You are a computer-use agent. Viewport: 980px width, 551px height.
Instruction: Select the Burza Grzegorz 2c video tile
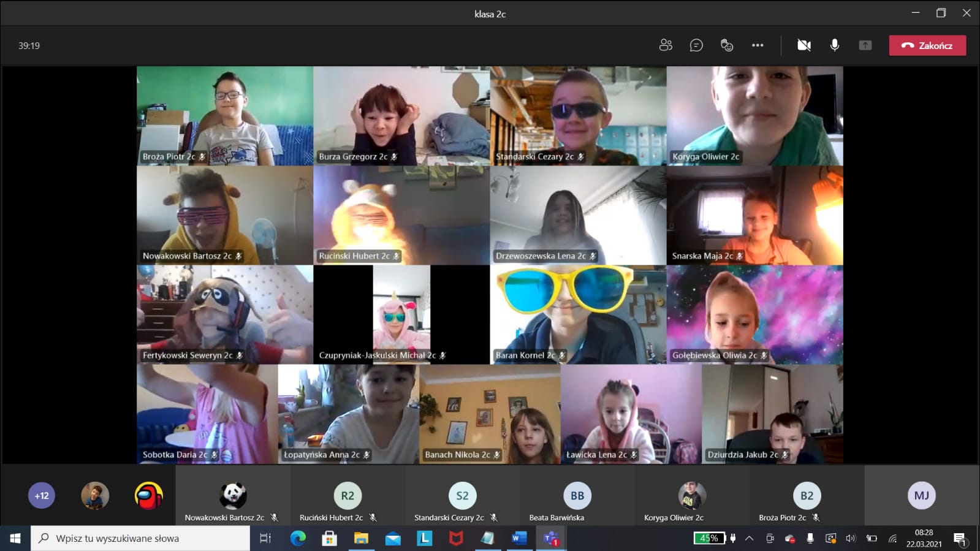coord(401,116)
